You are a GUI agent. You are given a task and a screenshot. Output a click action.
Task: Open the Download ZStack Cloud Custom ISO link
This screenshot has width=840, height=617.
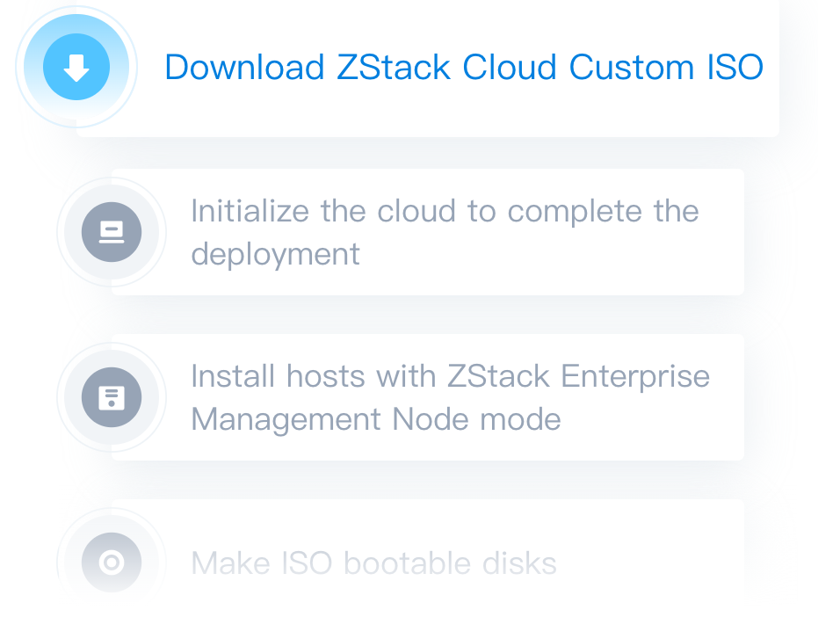[464, 68]
